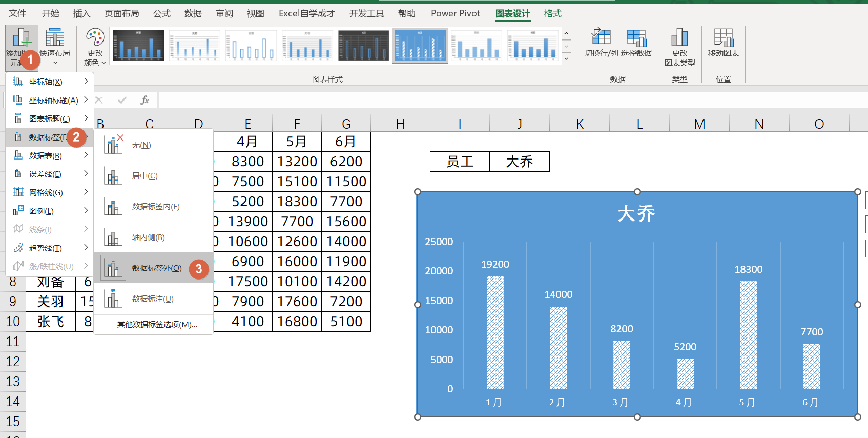Apply the fifth dark gray chart style
Viewport: 868px width, 438px height.
pyautogui.click(x=364, y=46)
